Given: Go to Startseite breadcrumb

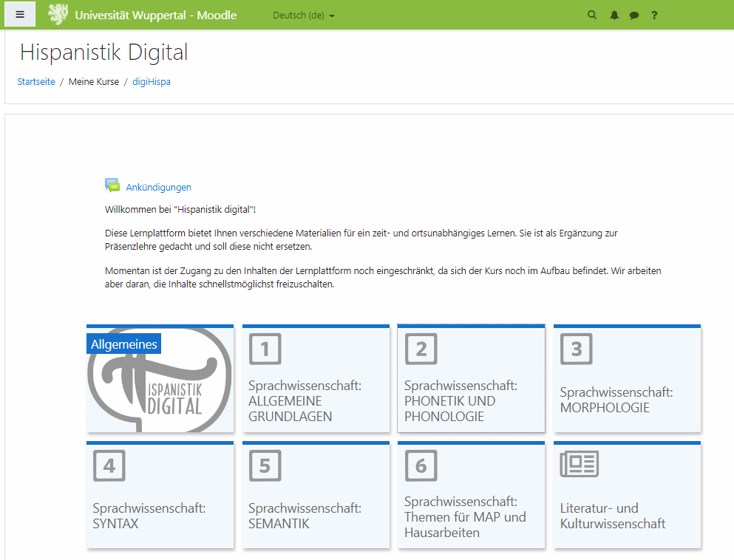Looking at the screenshot, I should click(36, 81).
